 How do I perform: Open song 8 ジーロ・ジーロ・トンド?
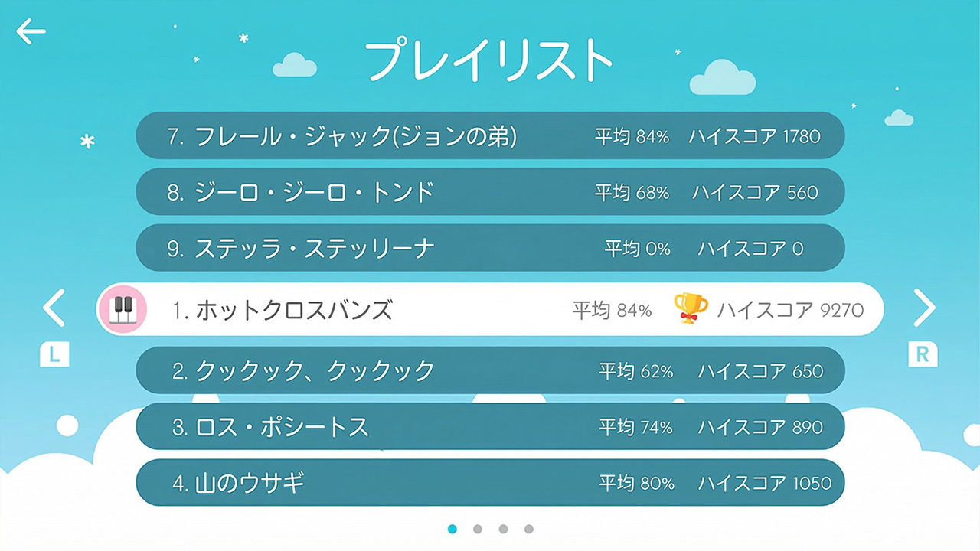tap(490, 192)
